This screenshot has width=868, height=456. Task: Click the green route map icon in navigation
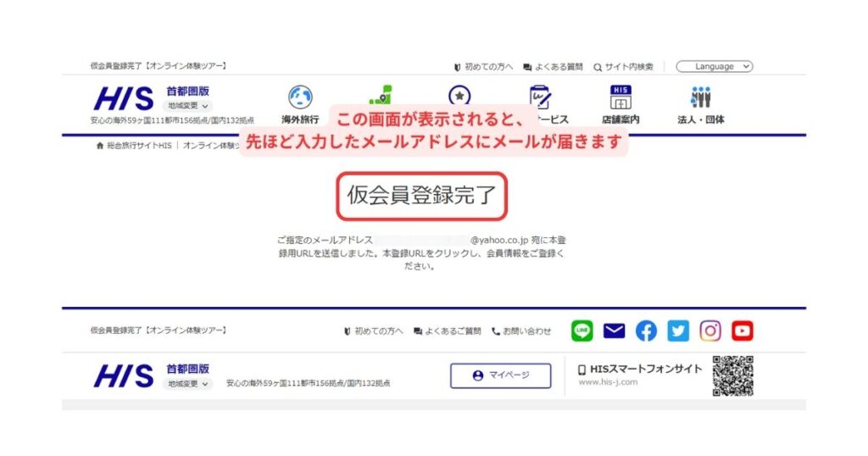[x=381, y=95]
